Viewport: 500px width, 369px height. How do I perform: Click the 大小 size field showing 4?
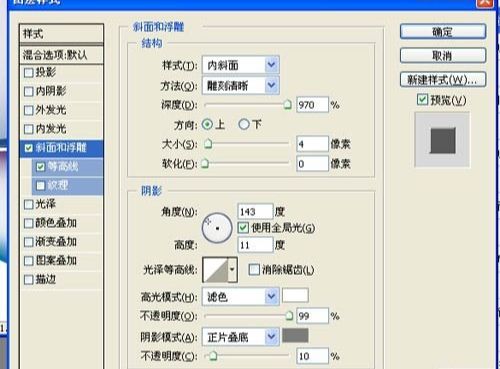pos(312,144)
